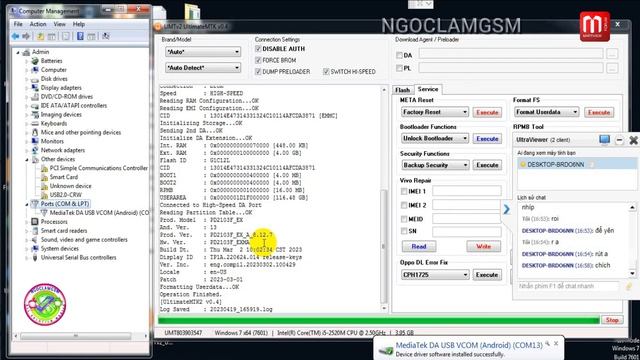Click the UltraViewer chat input field

568,287
